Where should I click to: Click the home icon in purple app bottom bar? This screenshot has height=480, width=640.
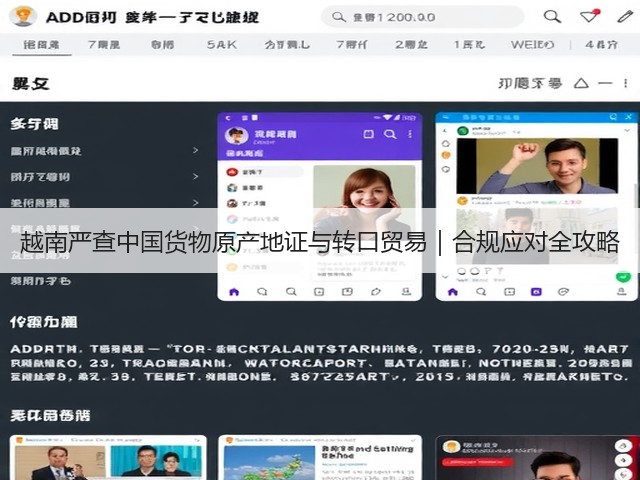click(234, 292)
